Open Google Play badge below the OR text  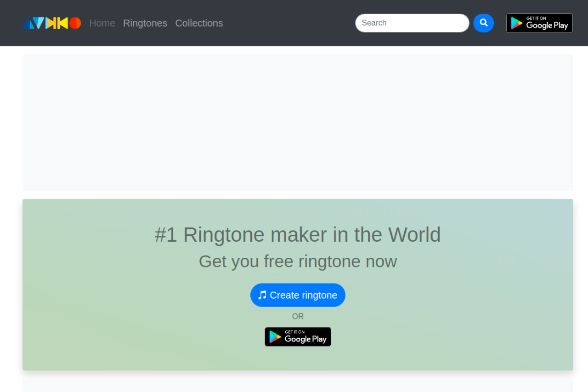tap(298, 337)
